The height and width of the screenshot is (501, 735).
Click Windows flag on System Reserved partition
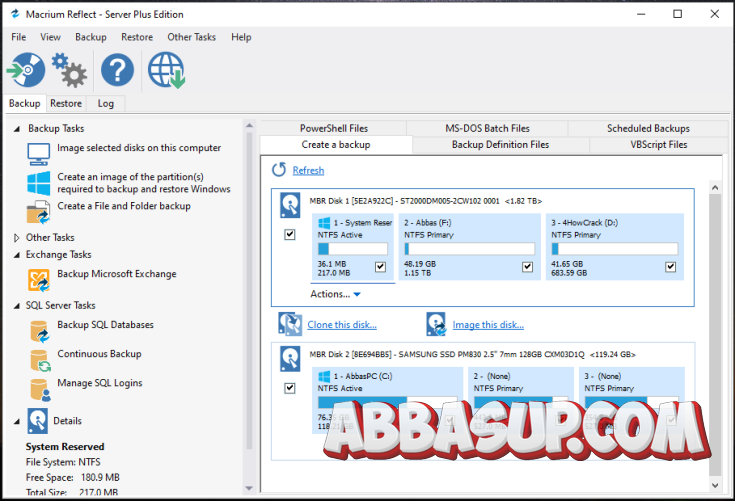point(324,223)
